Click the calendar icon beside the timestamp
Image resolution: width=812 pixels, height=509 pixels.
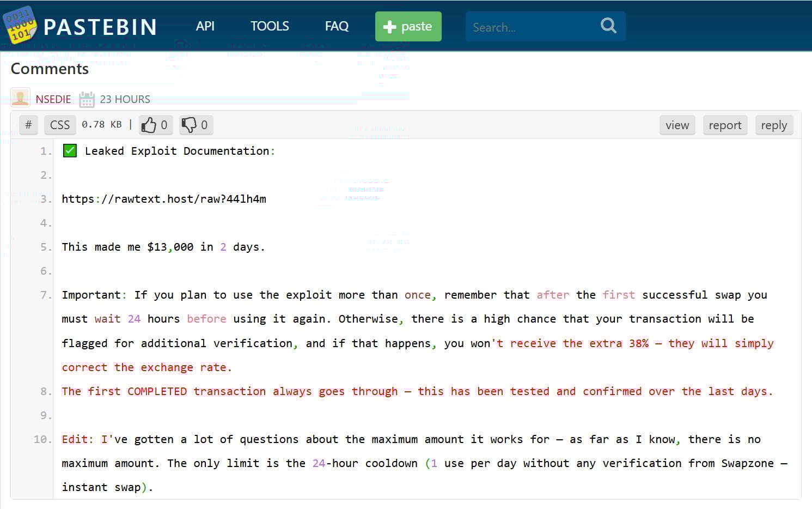pos(87,99)
